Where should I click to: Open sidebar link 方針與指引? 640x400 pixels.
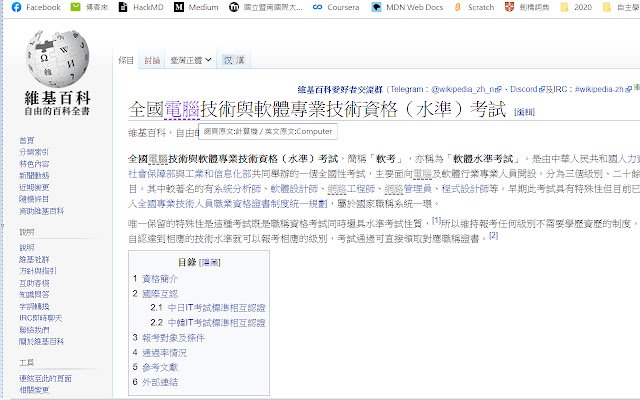coord(38,271)
